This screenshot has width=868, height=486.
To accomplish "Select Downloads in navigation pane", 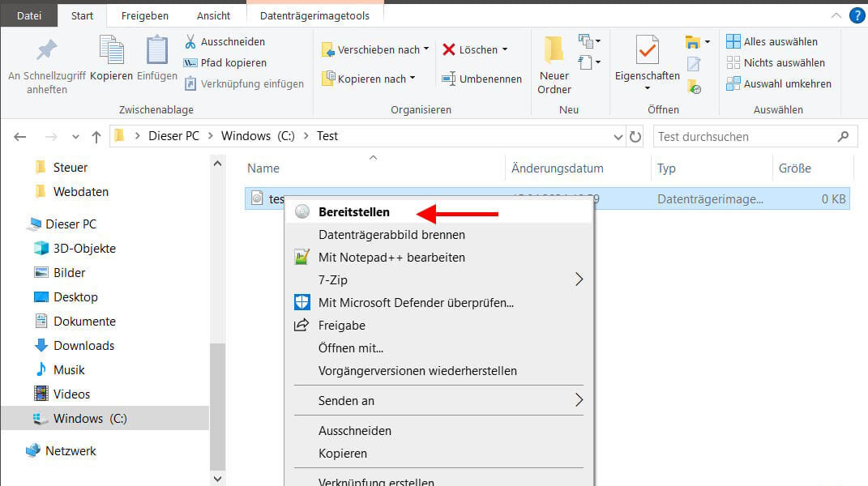I will (x=83, y=345).
